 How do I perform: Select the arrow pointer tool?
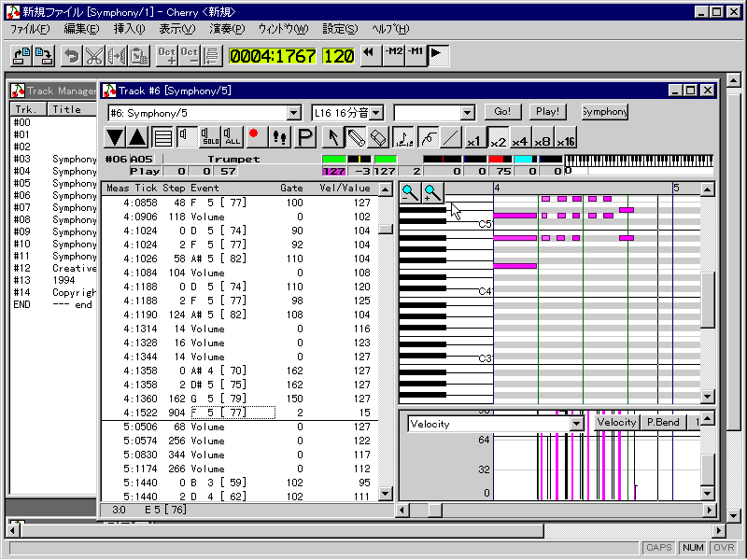pos(333,137)
